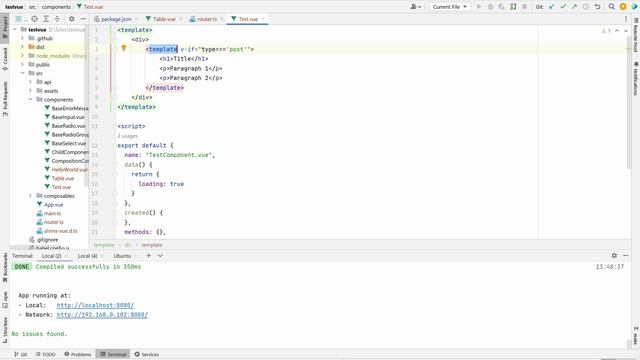Open the user account dropdown icon
Viewport: 640px width, 360px height.
click(416, 7)
